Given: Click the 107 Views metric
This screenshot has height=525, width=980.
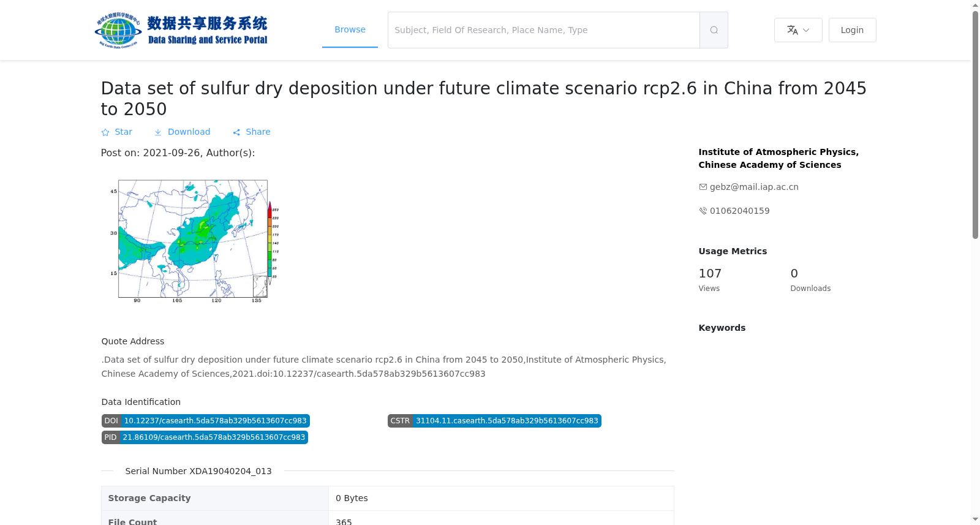Looking at the screenshot, I should pyautogui.click(x=710, y=279).
